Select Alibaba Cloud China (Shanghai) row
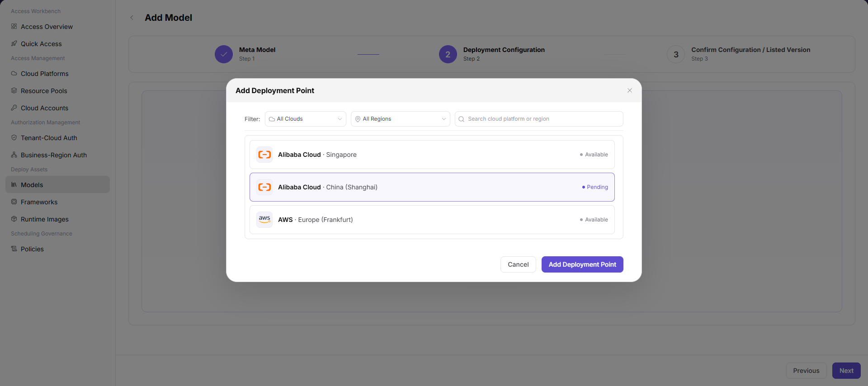Screen dimensions: 868x386 tap(432, 187)
